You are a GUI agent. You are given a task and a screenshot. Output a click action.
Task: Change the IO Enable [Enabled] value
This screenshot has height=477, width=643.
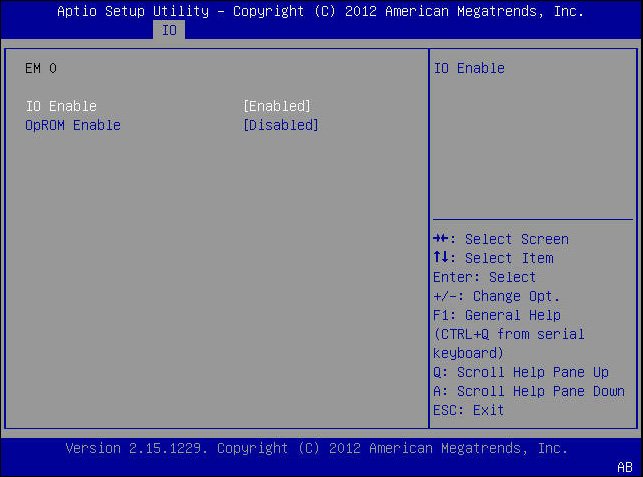point(277,106)
